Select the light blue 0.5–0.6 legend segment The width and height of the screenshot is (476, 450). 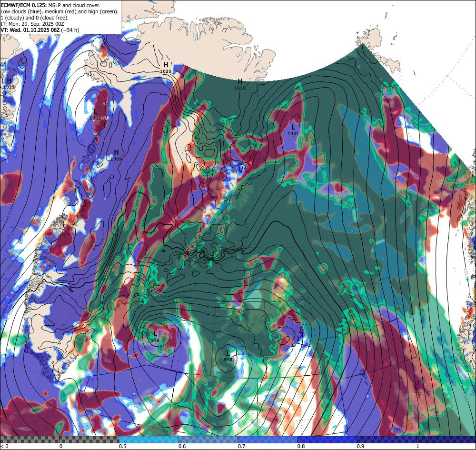[x=149, y=440]
